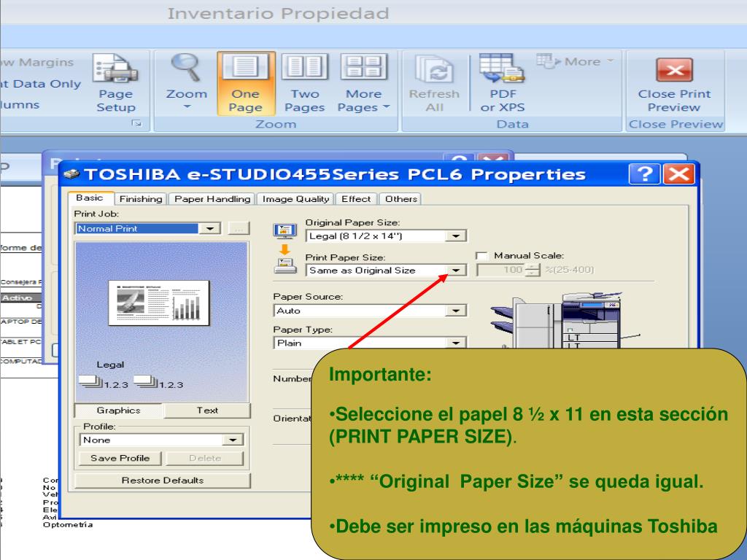The height and width of the screenshot is (560, 747).
Task: Click the Show Margins option
Action: pyautogui.click(x=37, y=63)
